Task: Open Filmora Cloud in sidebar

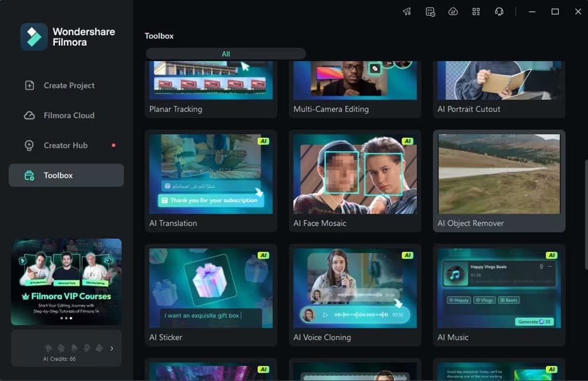Action: tap(66, 115)
